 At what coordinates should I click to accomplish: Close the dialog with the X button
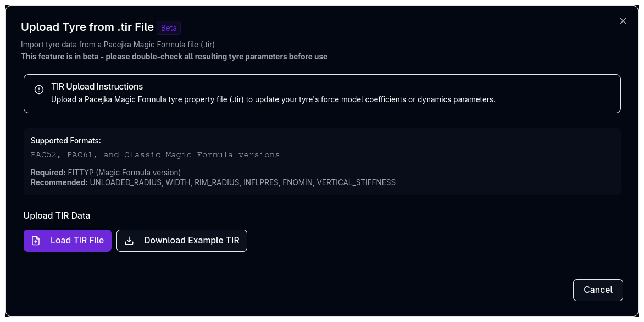(623, 21)
